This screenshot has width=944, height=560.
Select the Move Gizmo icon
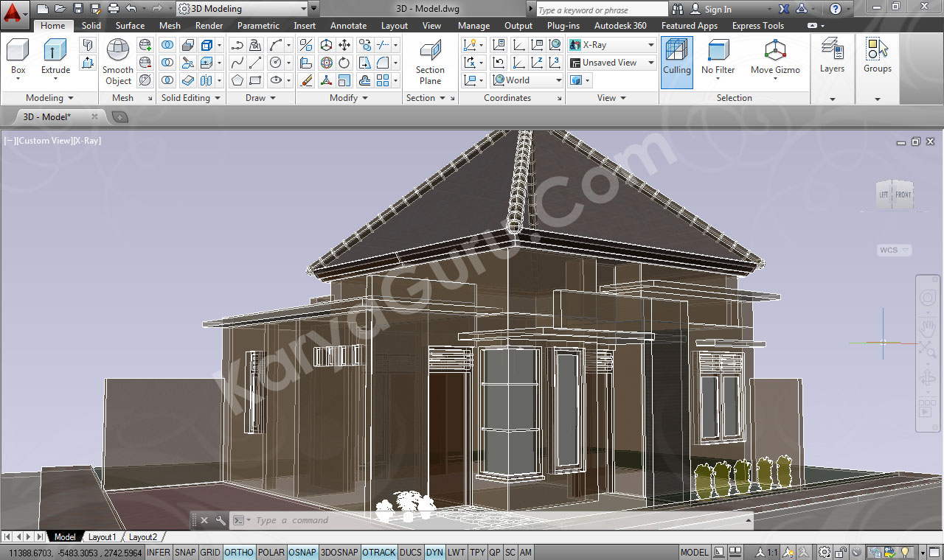pyautogui.click(x=775, y=52)
